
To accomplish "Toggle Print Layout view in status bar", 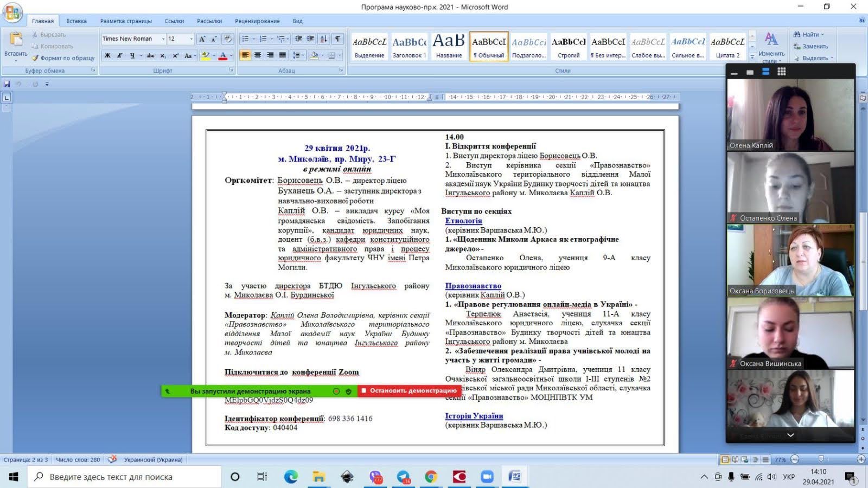I will click(x=725, y=460).
